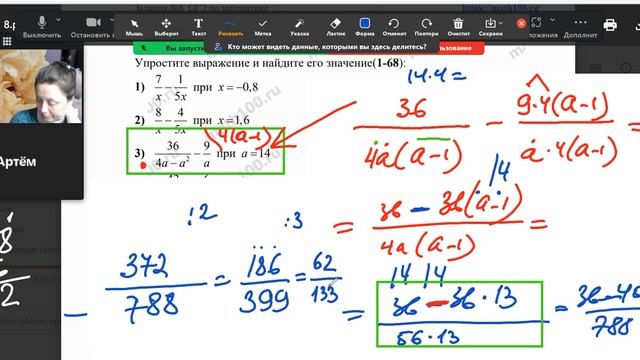This screenshot has width=640, height=360.
Task: Click "Кто может видеть данные" privacy notice
Action: [x=321, y=47]
